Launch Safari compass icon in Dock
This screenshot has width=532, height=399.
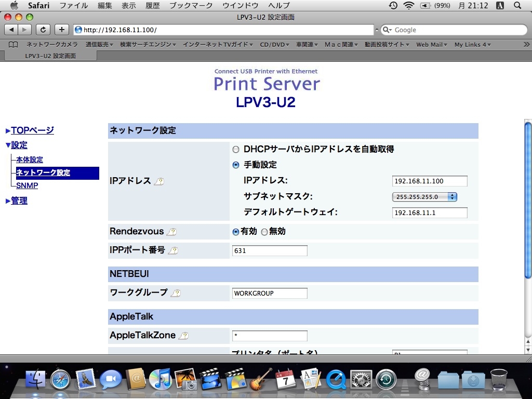point(60,379)
